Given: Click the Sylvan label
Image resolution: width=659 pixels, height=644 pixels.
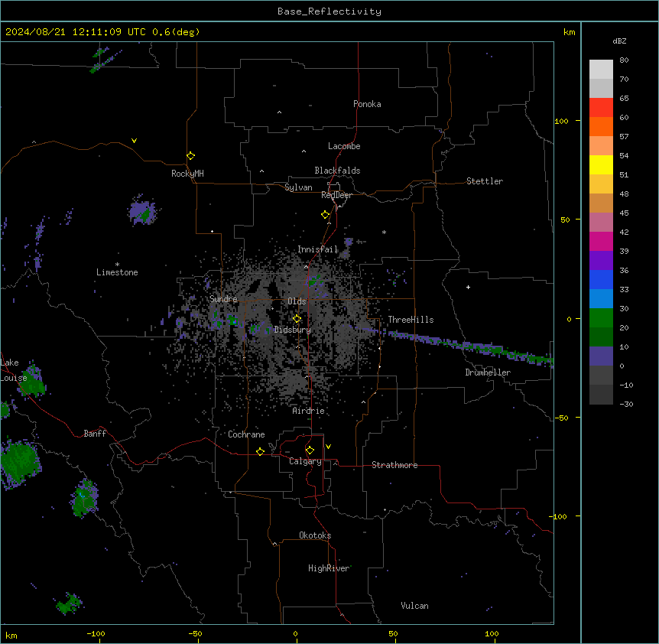Looking at the screenshot, I should pos(298,187).
